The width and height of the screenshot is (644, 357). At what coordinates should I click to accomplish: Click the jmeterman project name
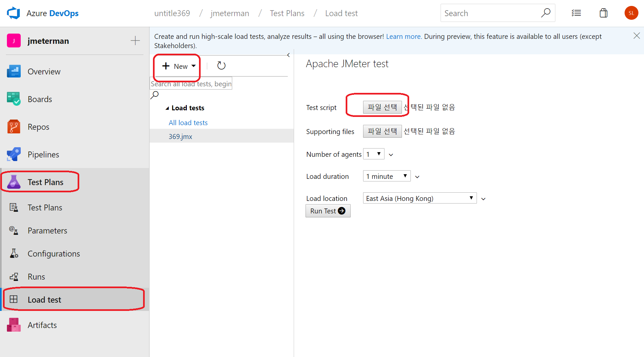coord(48,41)
